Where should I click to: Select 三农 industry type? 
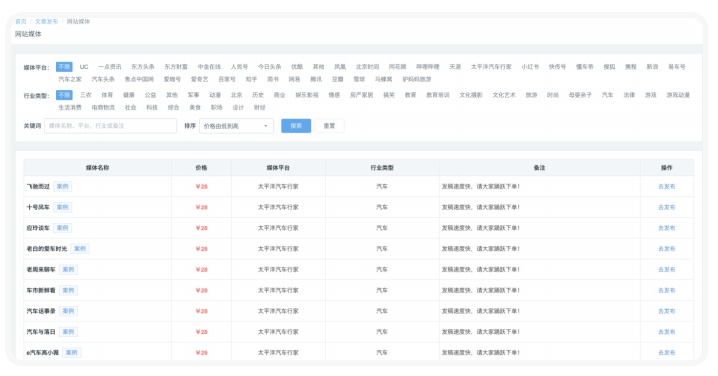pyautogui.click(x=86, y=95)
